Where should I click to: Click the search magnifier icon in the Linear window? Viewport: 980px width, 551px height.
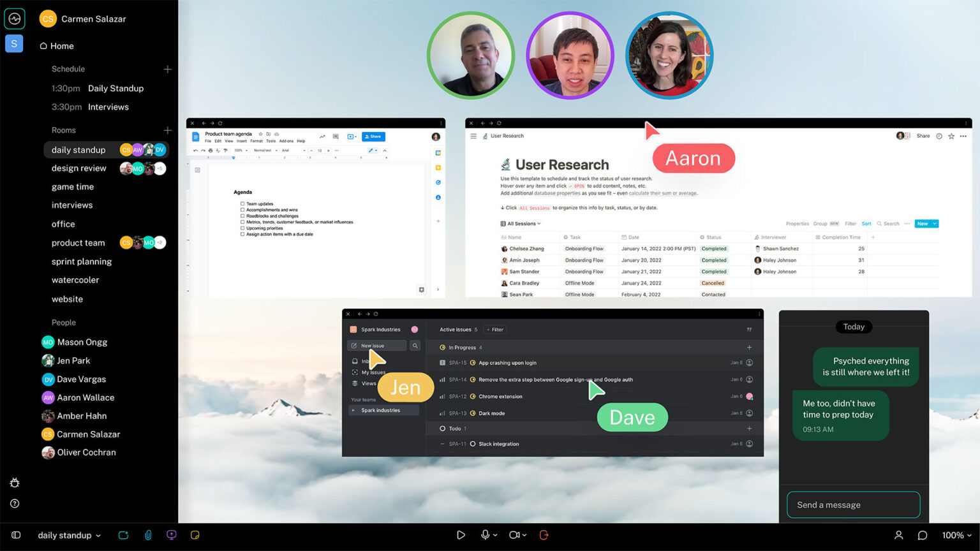click(x=415, y=345)
